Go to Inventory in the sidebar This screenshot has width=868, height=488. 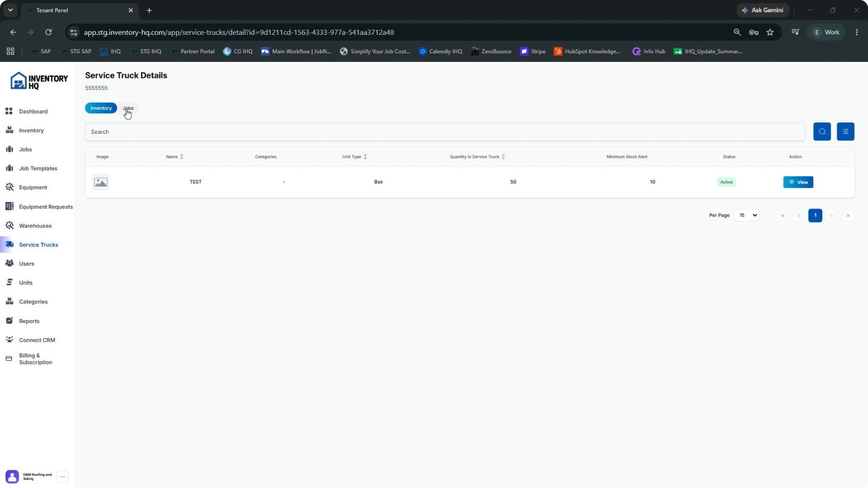pyautogui.click(x=31, y=130)
